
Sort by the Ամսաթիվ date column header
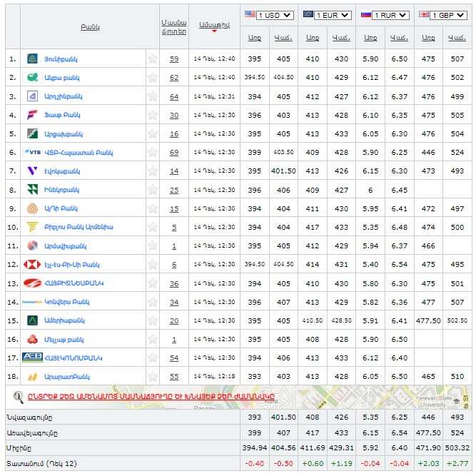pos(213,25)
